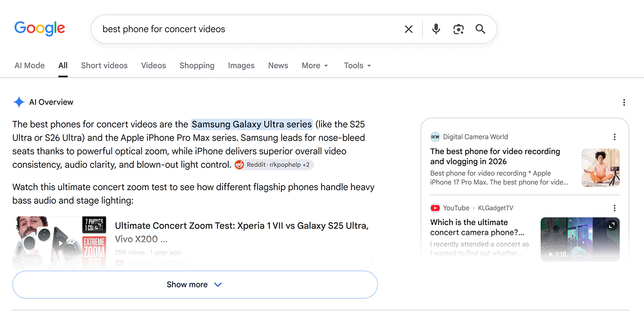Open the Short videos tab
The width and height of the screenshot is (644, 324).
(x=104, y=65)
